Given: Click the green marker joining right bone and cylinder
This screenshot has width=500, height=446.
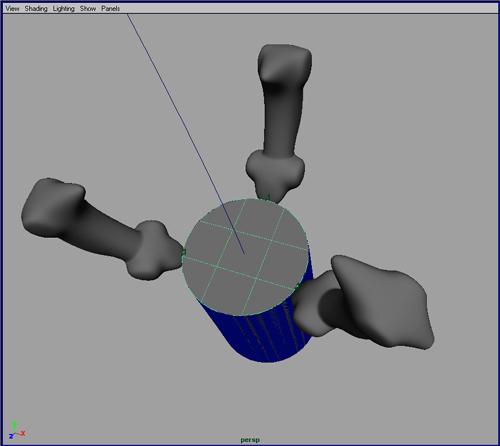Looking at the screenshot, I should 298,286.
